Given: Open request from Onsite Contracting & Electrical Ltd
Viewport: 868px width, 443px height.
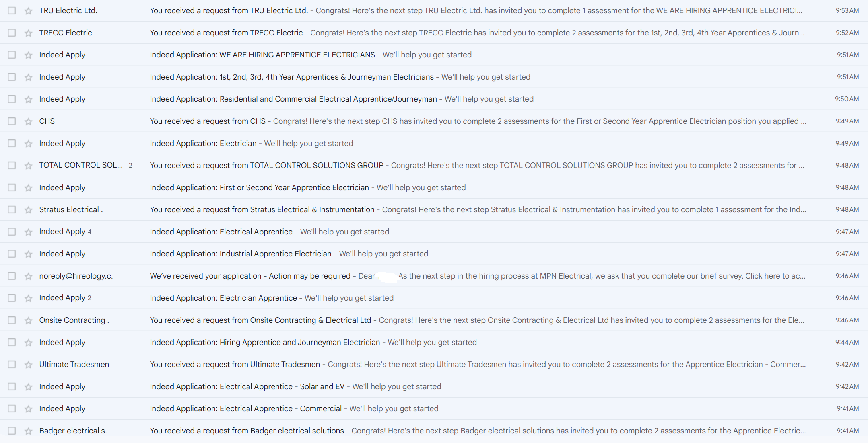Looking at the screenshot, I should pyautogui.click(x=434, y=320).
